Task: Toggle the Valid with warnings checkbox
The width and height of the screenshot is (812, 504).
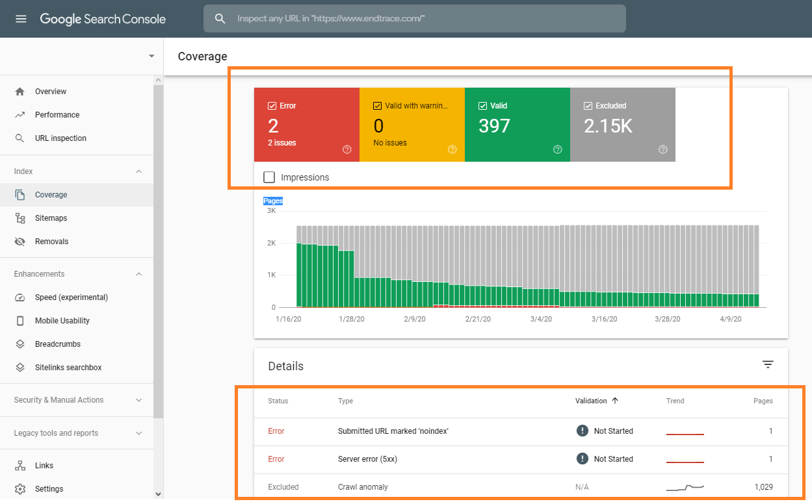Action: (377, 106)
